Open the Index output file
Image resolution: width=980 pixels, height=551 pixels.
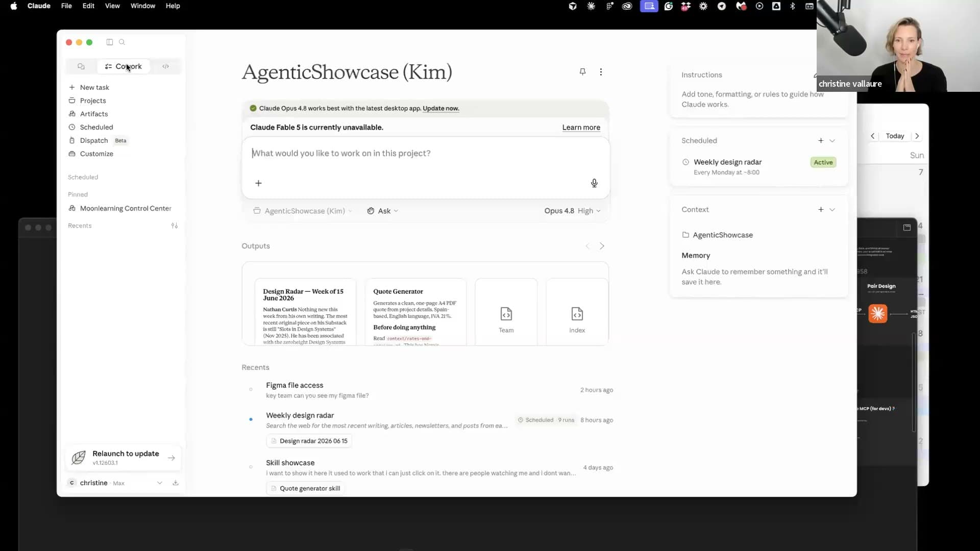[577, 312]
